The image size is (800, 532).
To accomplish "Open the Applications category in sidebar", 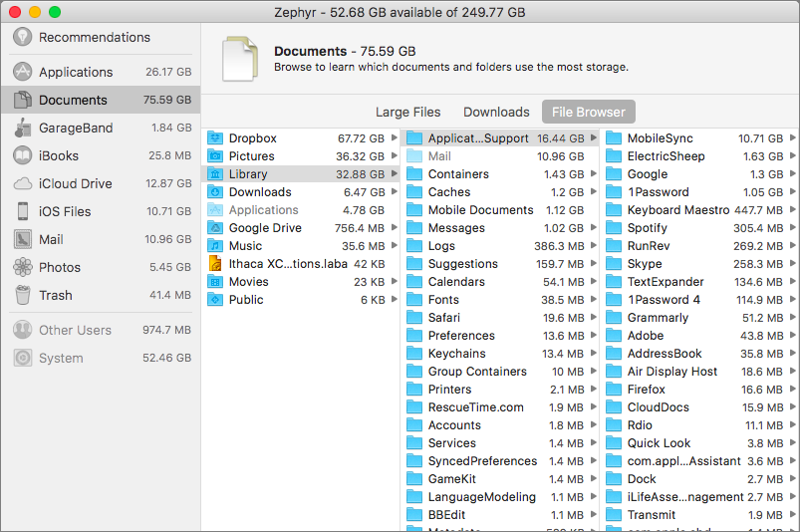I will pos(76,72).
